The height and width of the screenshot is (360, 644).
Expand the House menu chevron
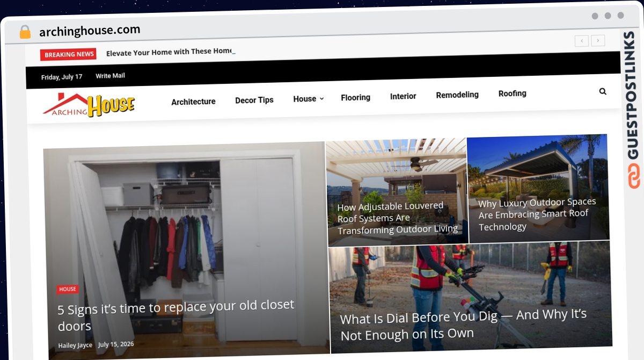pyautogui.click(x=321, y=99)
